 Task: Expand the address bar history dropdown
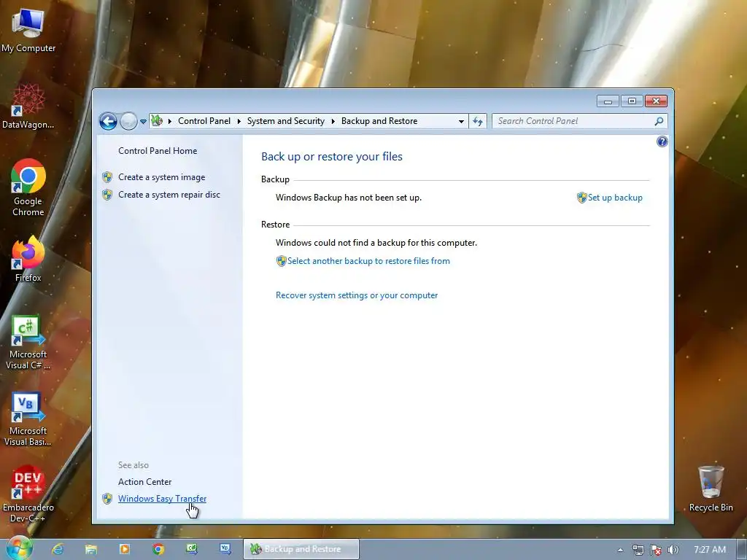pyautogui.click(x=461, y=122)
